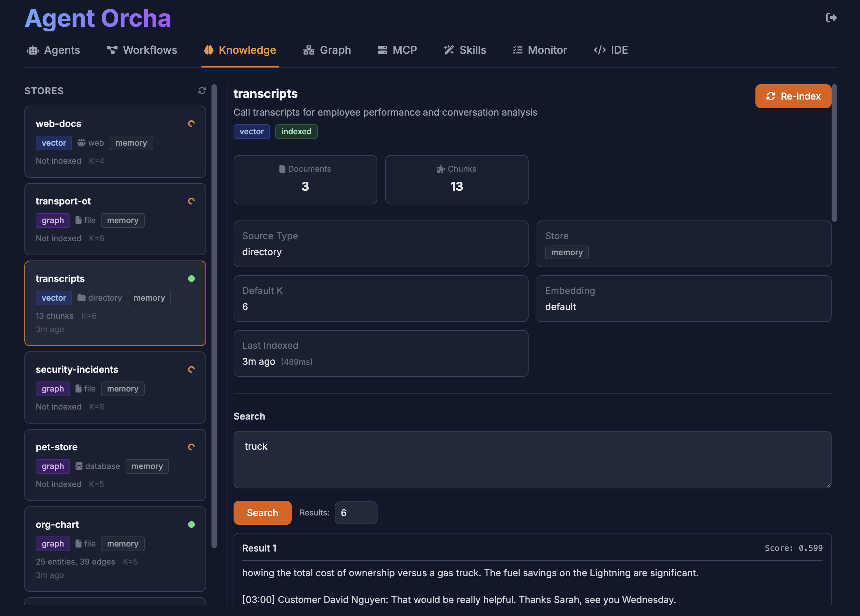Select the Workflows icon in the navbar
Image resolution: width=860 pixels, height=616 pixels.
coord(112,50)
